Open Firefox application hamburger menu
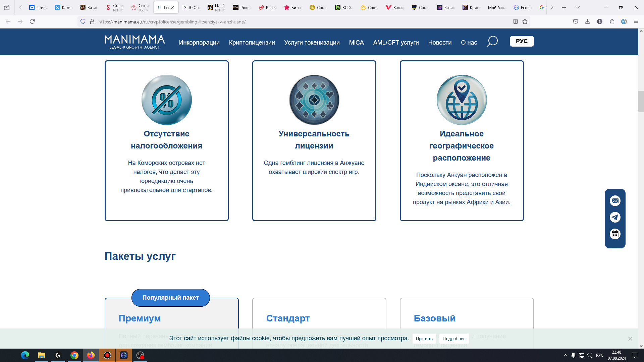This screenshot has height=362, width=644. click(636, 22)
